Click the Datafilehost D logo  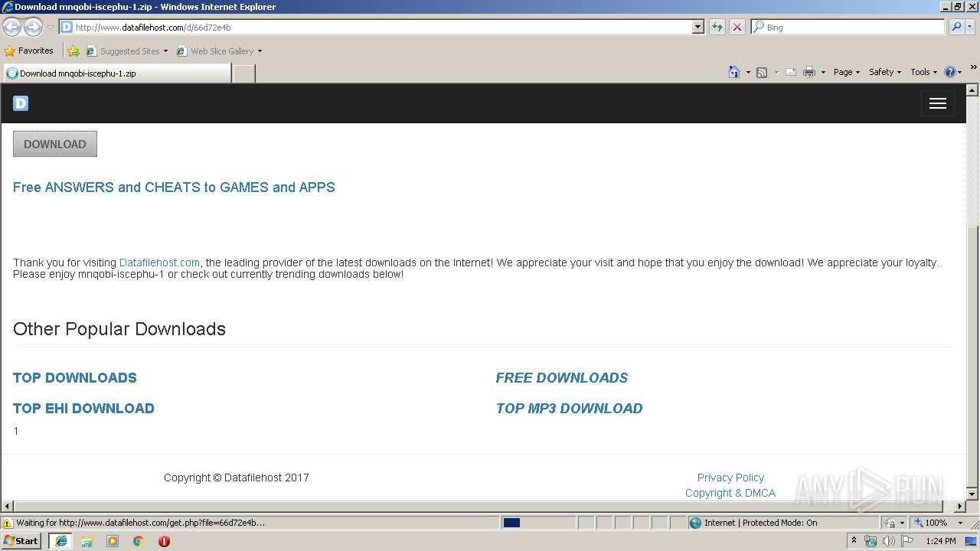(21, 103)
